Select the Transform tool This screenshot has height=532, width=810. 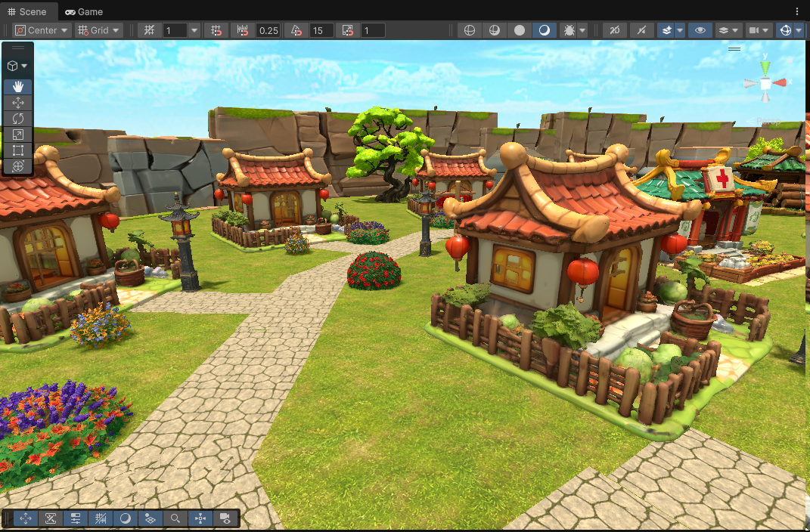pyautogui.click(x=17, y=166)
